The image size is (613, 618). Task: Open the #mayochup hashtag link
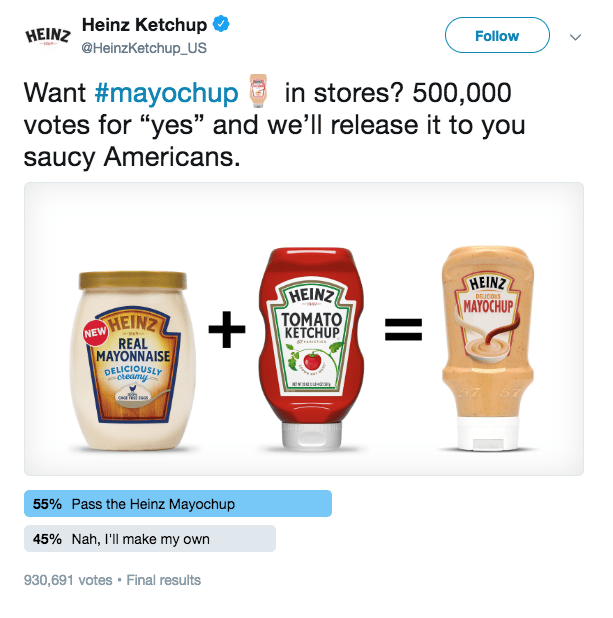(x=167, y=94)
